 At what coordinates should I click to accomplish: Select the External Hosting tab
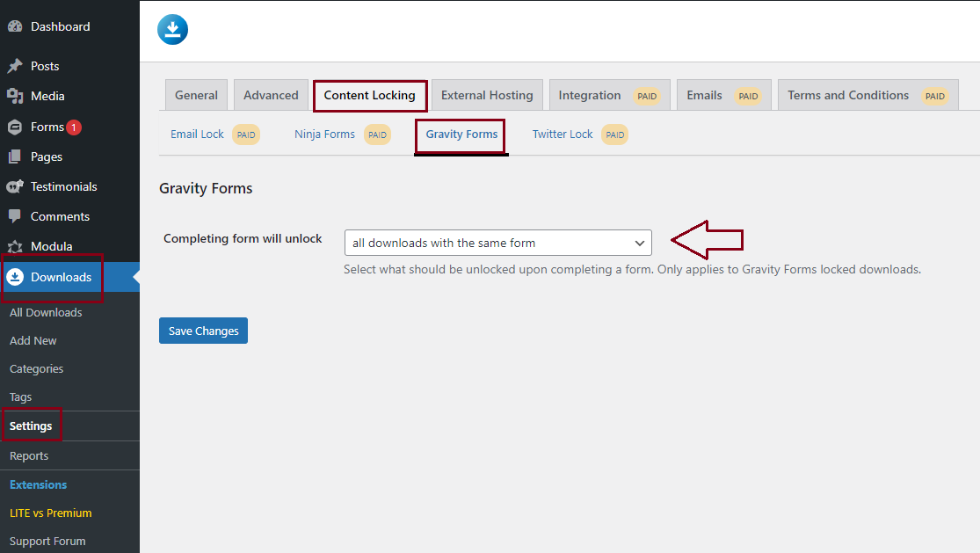click(x=487, y=95)
